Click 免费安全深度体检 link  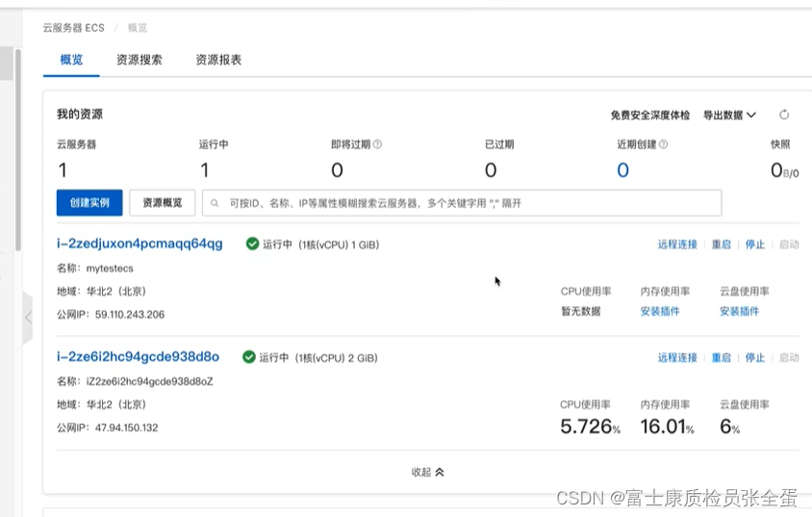(650, 115)
